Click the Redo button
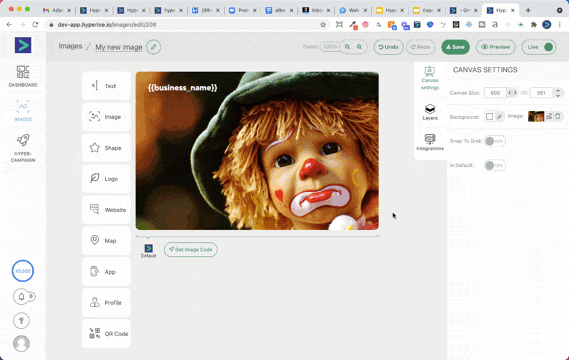 point(420,47)
